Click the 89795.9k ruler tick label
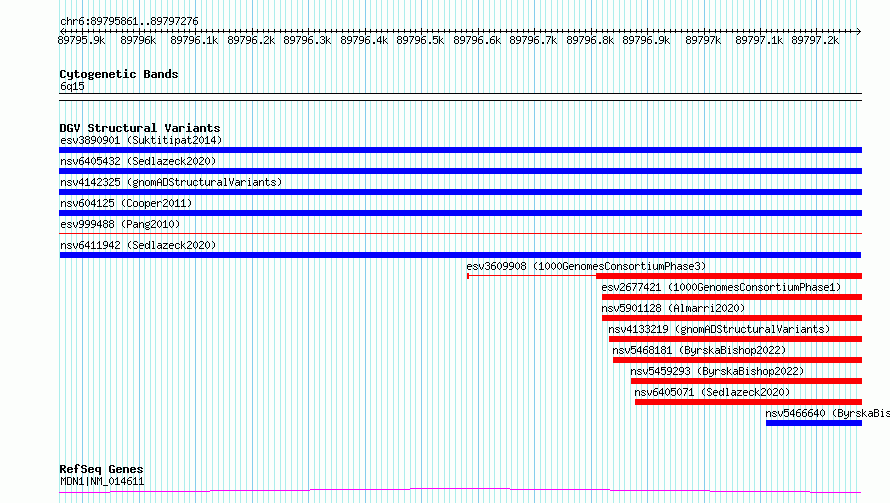 (81, 40)
